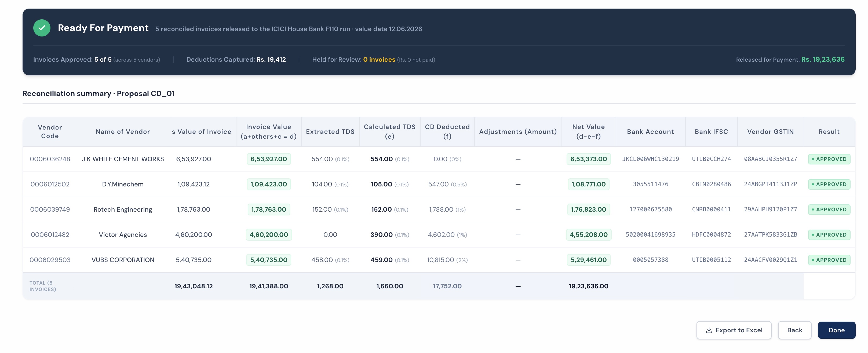Click calculated TDS 390.00 for Victor Agencies
Image resolution: width=868 pixels, height=353 pixels.
click(x=389, y=235)
